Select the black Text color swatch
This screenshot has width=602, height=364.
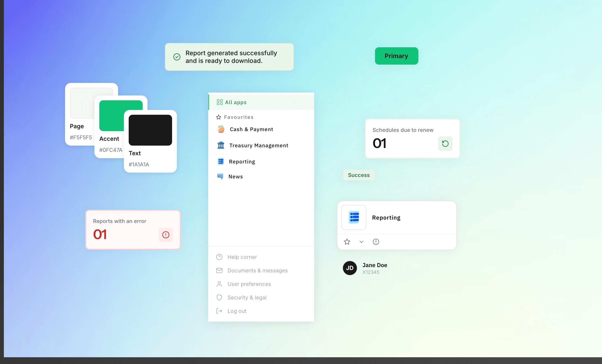click(x=150, y=130)
